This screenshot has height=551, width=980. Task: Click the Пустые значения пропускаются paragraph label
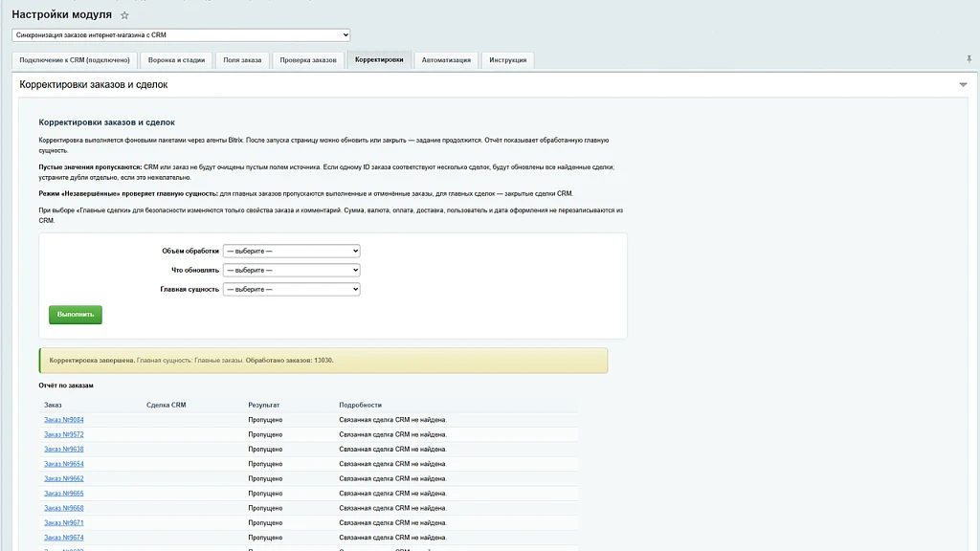click(x=90, y=166)
